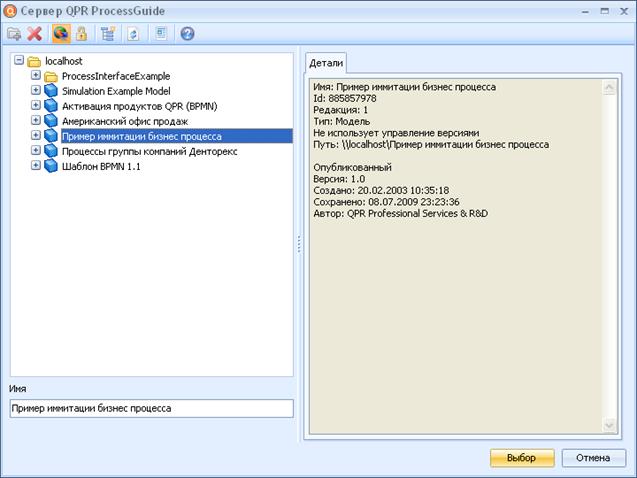Viewport: 637px width, 478px height.
Task: Click details panel scroll up arrow
Action: [x=609, y=87]
